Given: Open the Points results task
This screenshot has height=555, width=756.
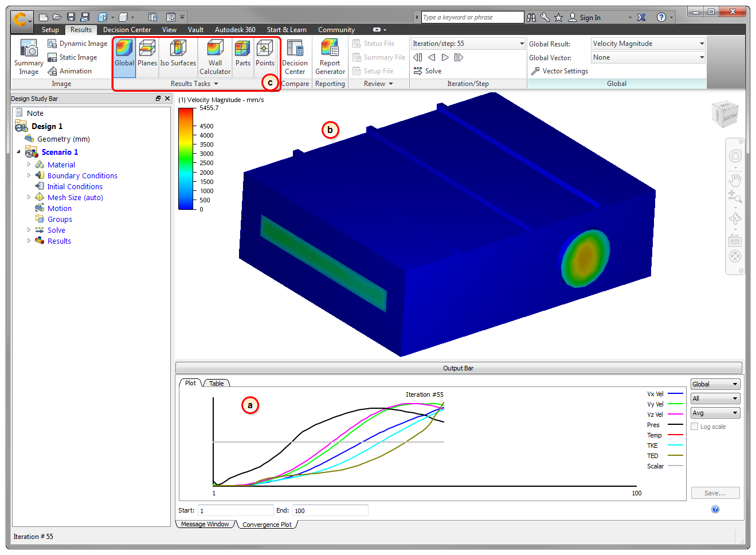Looking at the screenshot, I should 265,53.
